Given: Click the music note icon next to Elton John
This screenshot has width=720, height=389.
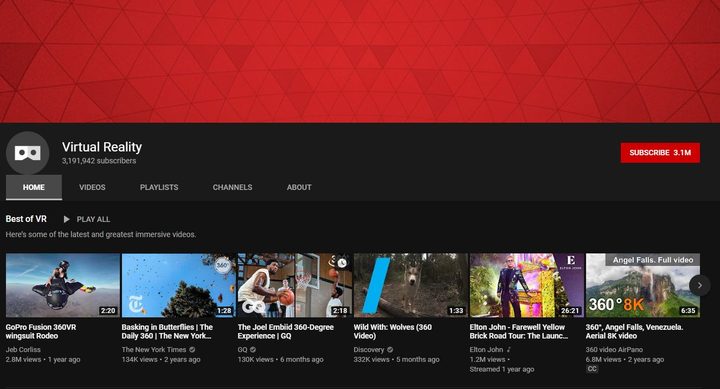Looking at the screenshot, I should coord(509,350).
